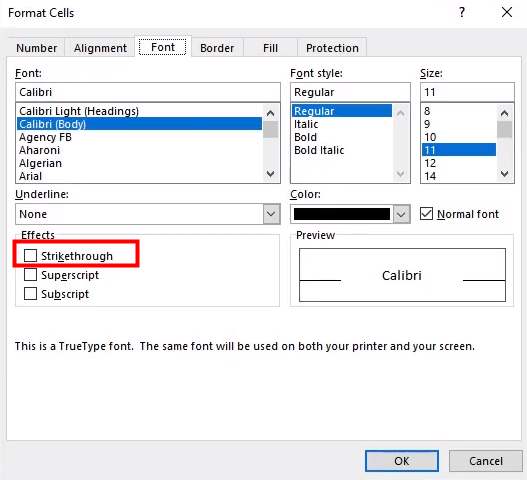Screen dimensions: 527x480
Task: Select Bold Italic font style
Action: point(319,150)
